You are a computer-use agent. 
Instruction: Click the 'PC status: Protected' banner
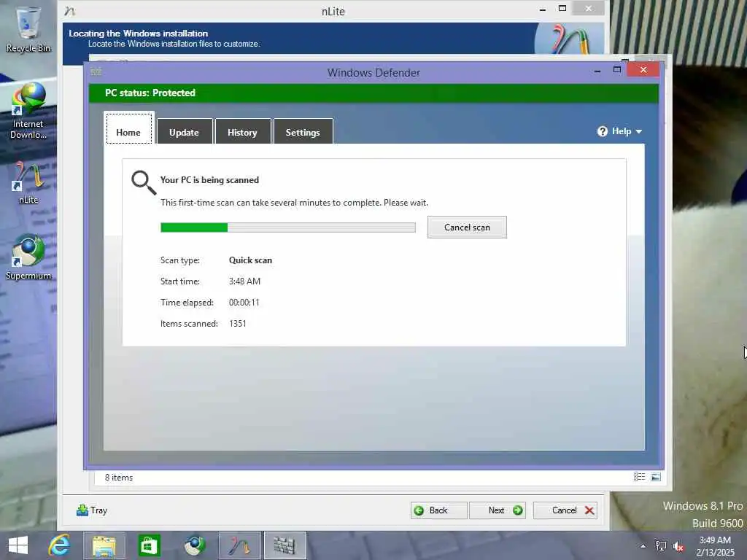pos(373,93)
